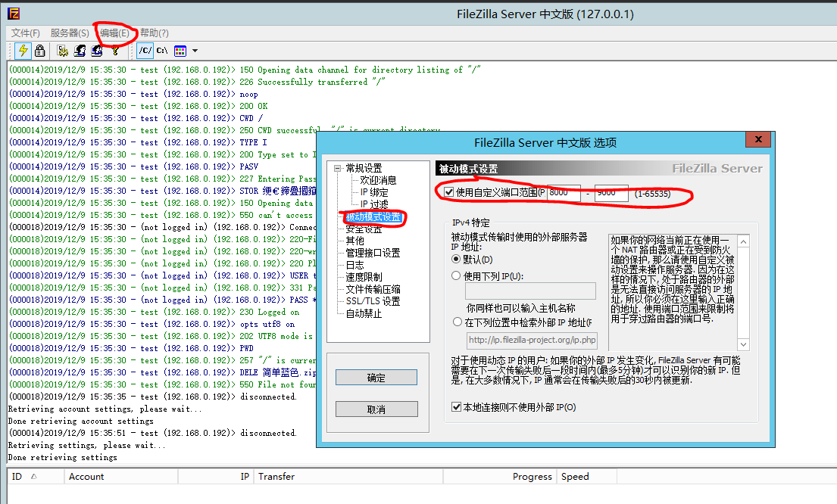Select SSL/TLS 设置 in options tree

pyautogui.click(x=373, y=301)
